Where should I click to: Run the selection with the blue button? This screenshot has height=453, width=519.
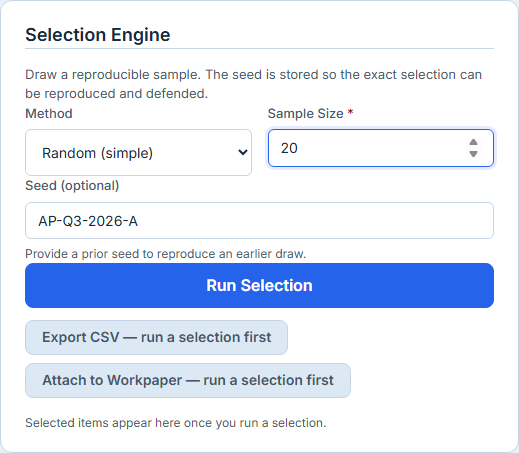click(x=259, y=285)
